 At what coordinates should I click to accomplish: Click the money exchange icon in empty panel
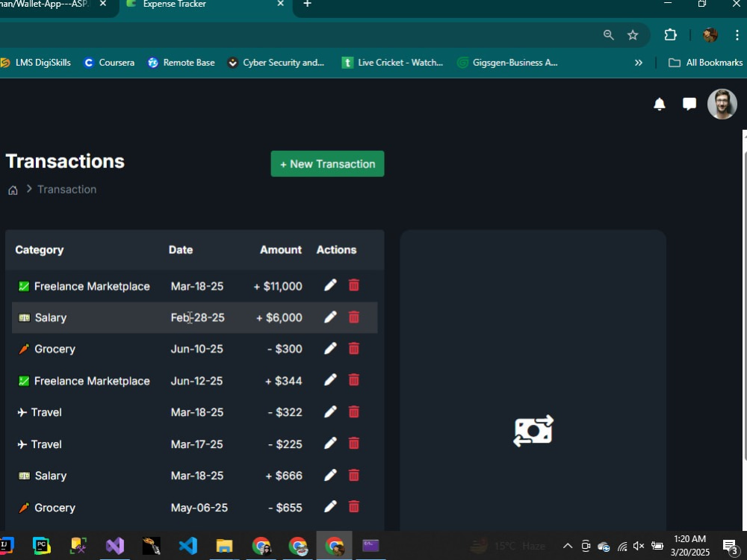(533, 431)
